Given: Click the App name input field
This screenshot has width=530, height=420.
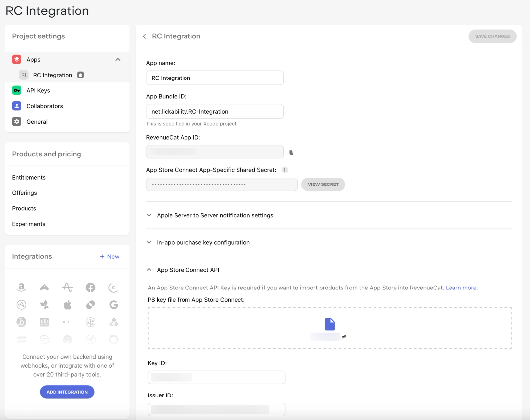Looking at the screenshot, I should click(215, 78).
